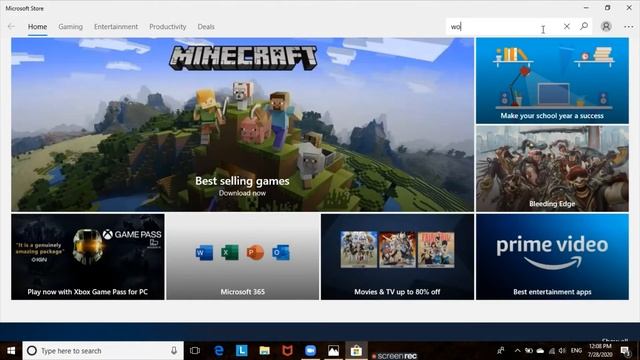This screenshot has height=360, width=640.
Task: Open the Bleeding Edge game tile
Action: (552, 169)
